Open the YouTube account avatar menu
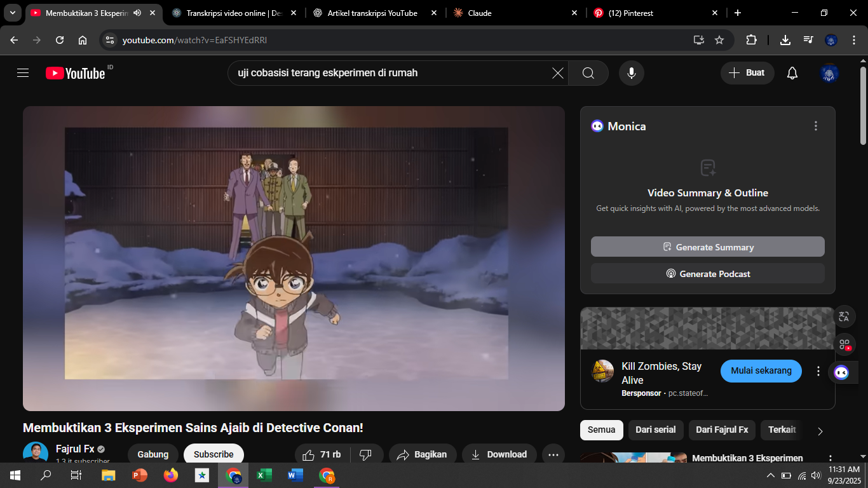Image resolution: width=868 pixels, height=488 pixels. point(830,73)
